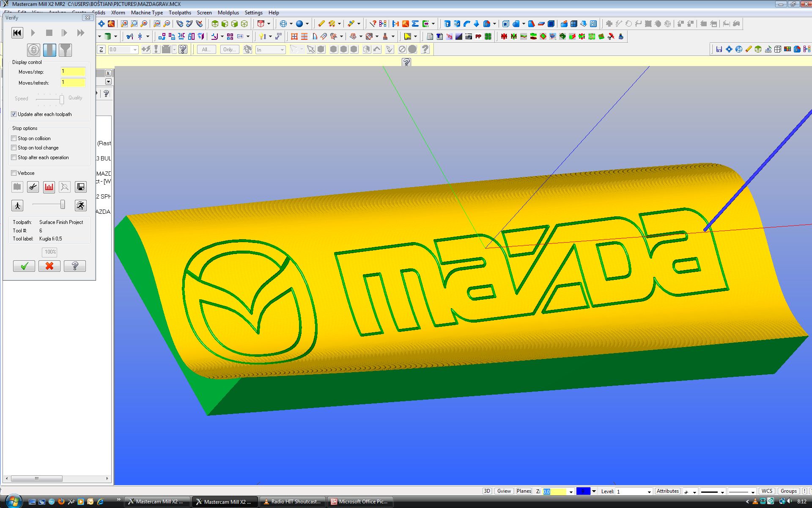Select the turbo simulation mode icon

click(34, 50)
